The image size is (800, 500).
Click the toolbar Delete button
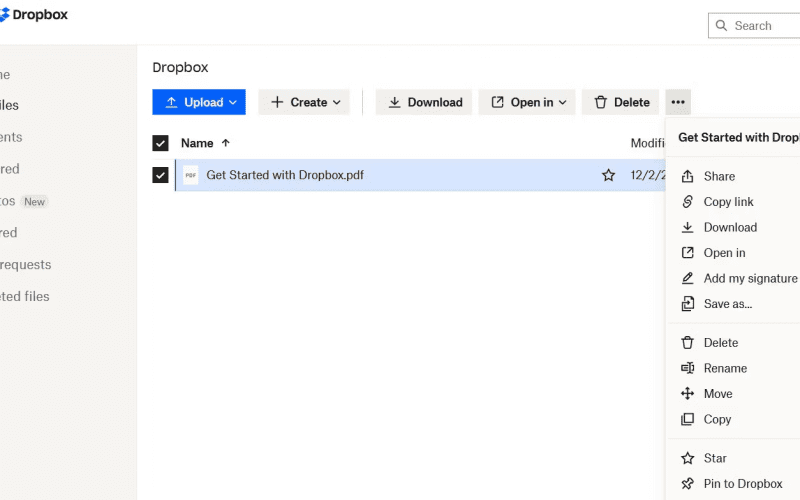tap(620, 102)
